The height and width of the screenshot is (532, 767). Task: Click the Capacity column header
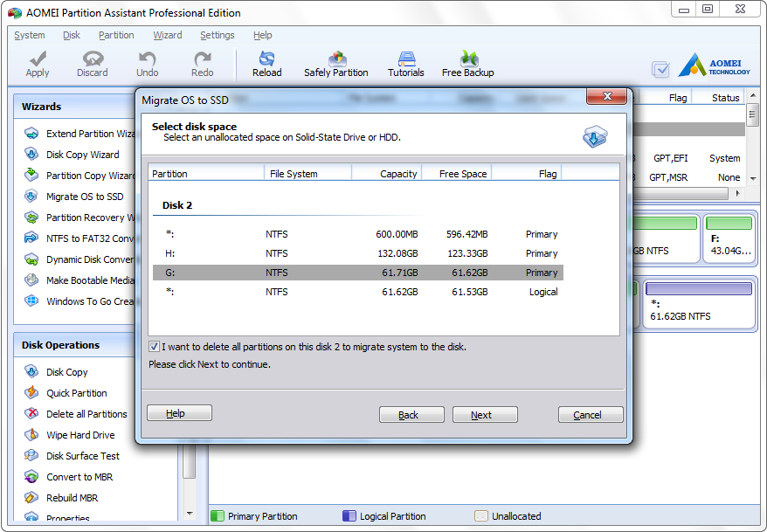[386, 174]
